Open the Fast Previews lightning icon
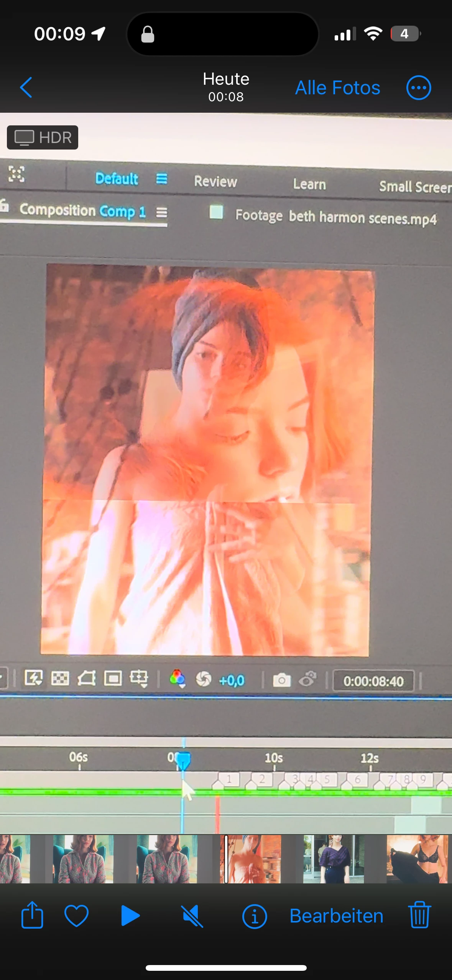Viewport: 452px width, 980px height. coord(34,678)
